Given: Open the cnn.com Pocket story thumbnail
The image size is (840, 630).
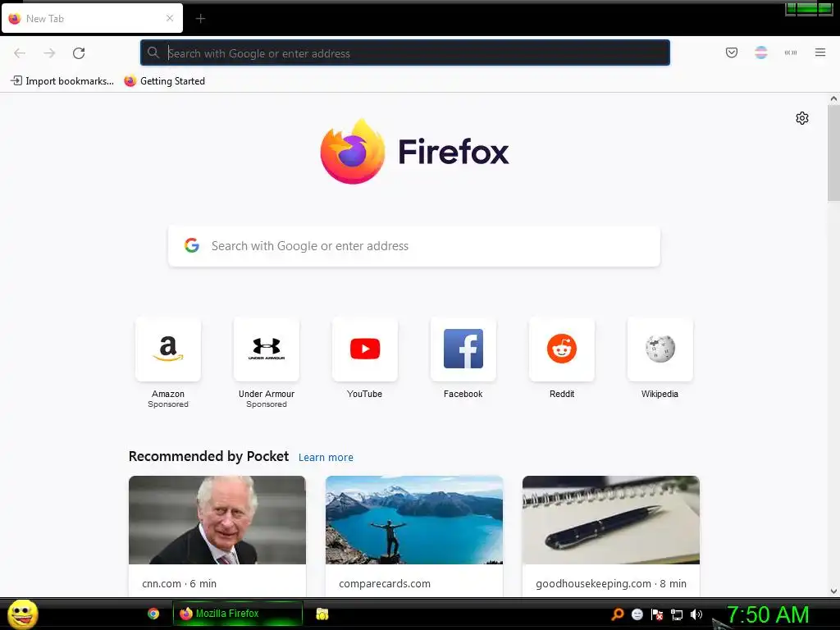Looking at the screenshot, I should (217, 519).
